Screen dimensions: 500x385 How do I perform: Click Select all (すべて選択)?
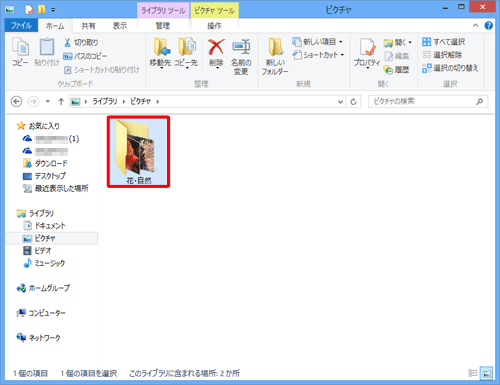coord(443,42)
